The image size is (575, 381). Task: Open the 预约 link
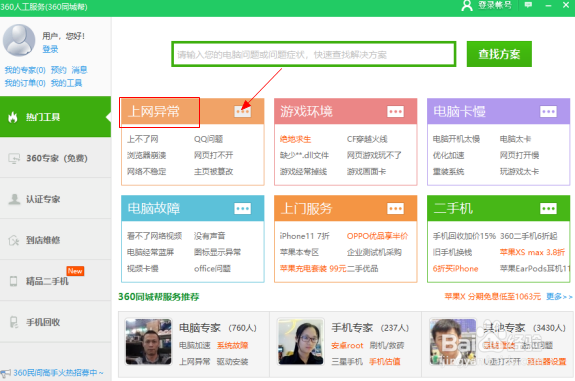pyautogui.click(x=58, y=70)
